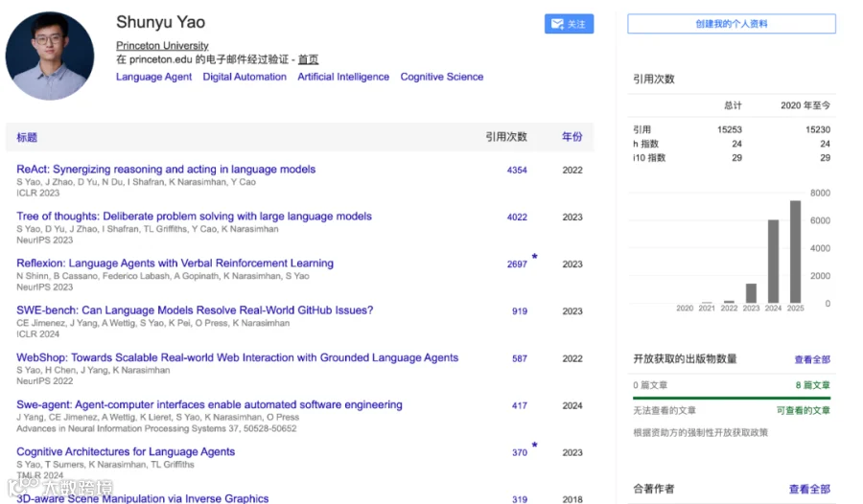Click the 2023 bar in citation chart
Viewport: 863px width, 504px height.
[x=751, y=293]
